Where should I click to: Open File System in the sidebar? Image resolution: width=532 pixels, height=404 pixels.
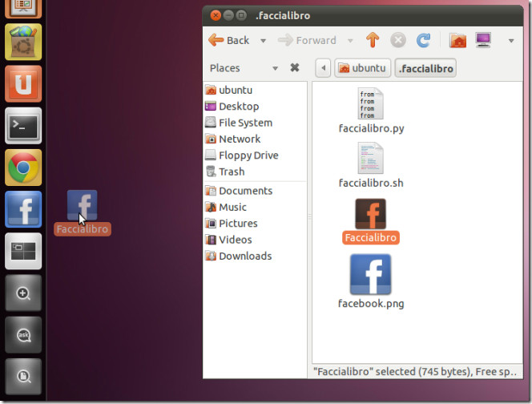click(x=255, y=123)
